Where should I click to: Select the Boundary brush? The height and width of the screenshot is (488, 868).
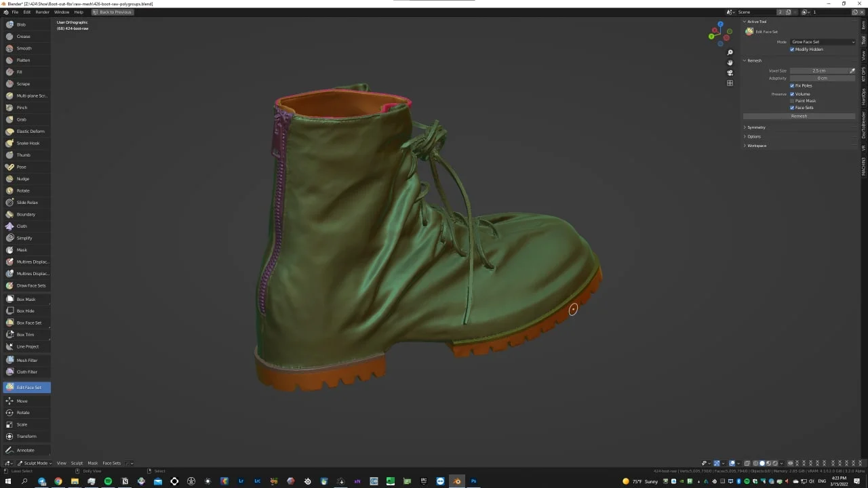pos(26,214)
